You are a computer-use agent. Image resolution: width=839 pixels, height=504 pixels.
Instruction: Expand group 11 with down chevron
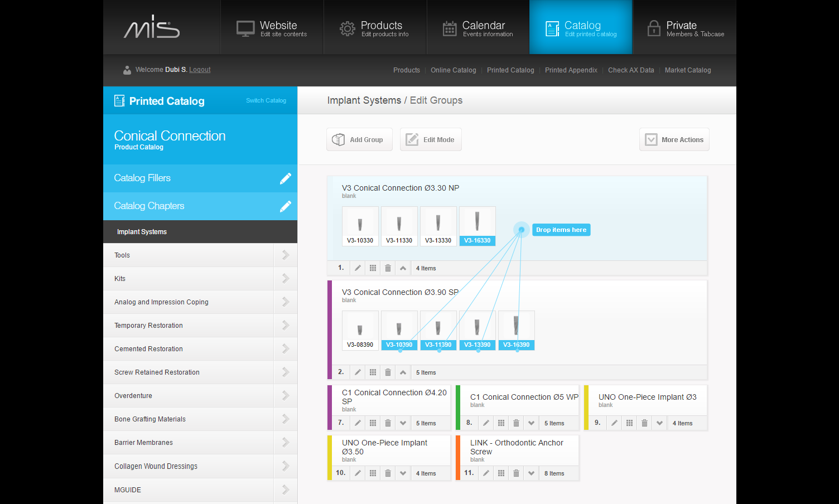tap(532, 473)
